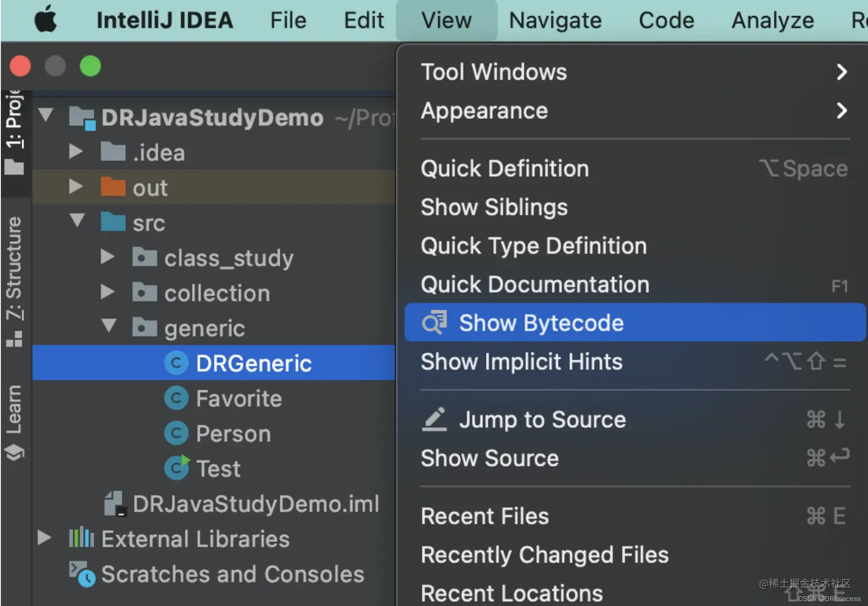This screenshot has height=606, width=868.
Task: Click the Jump to Source pencil icon
Action: point(435,419)
